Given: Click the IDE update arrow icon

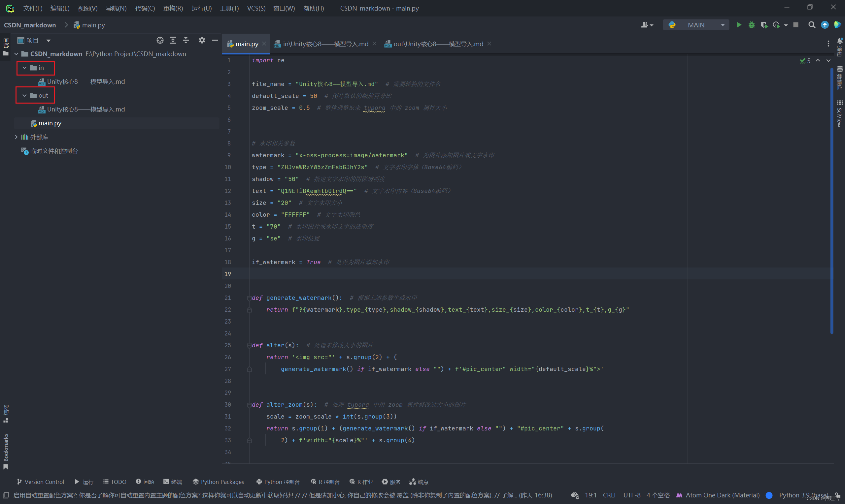Looking at the screenshot, I should [x=825, y=25].
